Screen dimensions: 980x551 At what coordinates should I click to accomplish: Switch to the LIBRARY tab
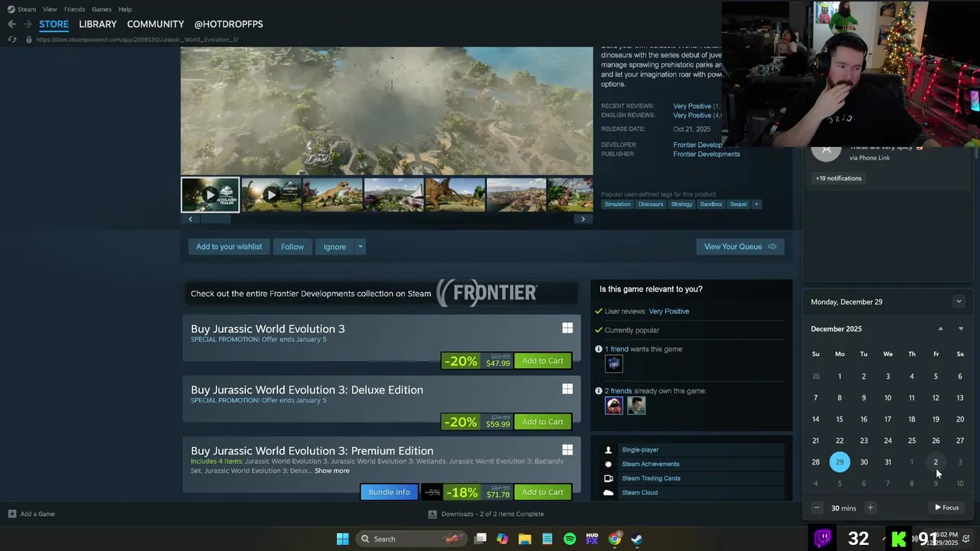click(x=98, y=24)
